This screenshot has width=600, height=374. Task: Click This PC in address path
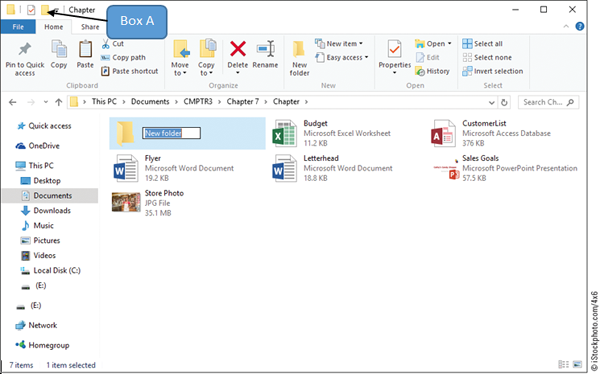[x=104, y=102]
